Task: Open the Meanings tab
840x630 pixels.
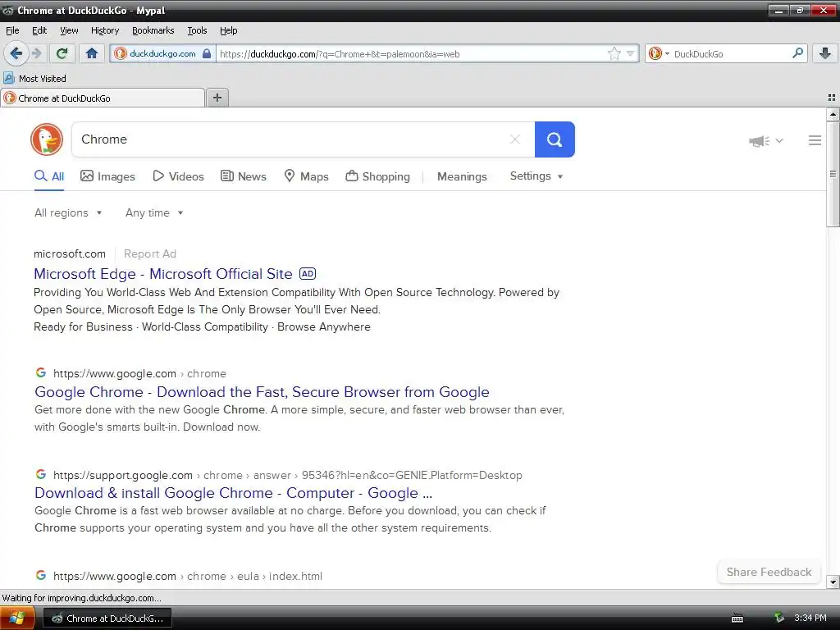Action: (462, 176)
